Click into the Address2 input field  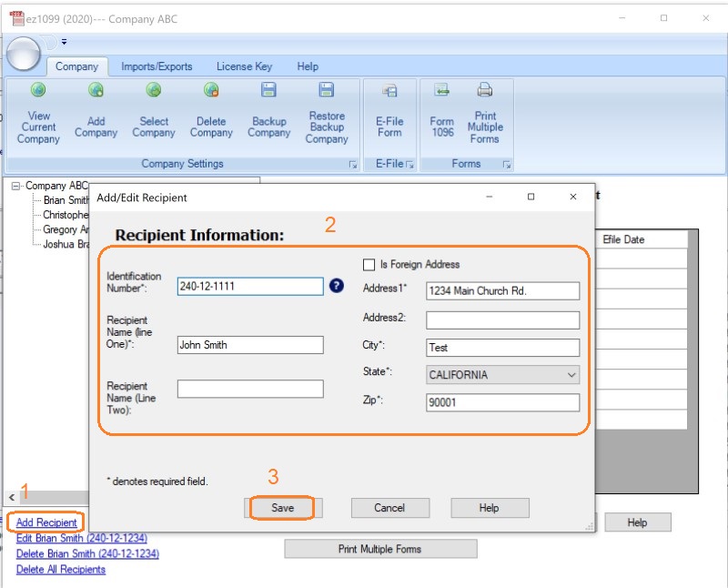click(x=502, y=319)
